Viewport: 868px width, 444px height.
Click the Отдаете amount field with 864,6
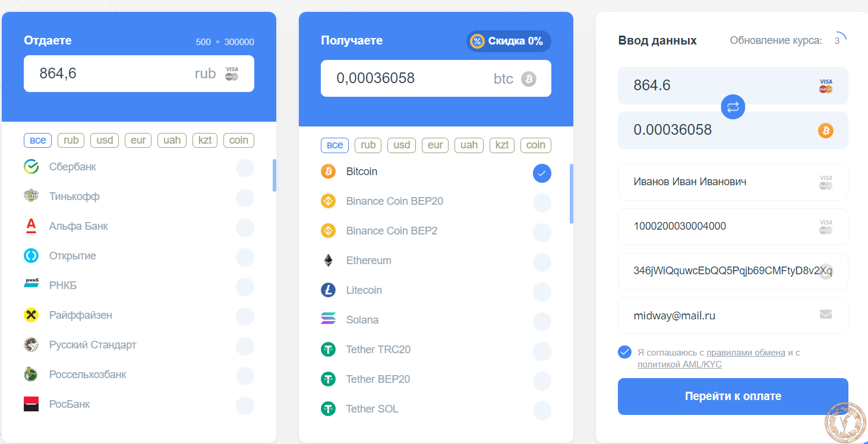(x=139, y=74)
